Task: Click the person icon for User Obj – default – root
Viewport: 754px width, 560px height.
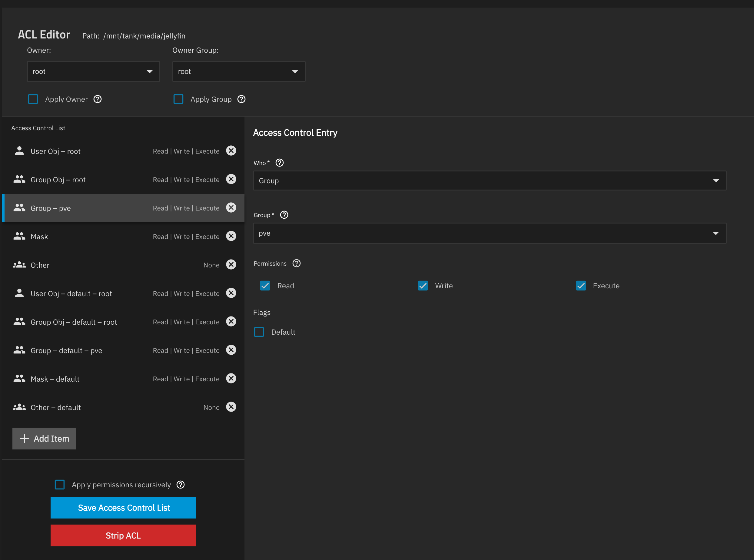Action: pos(19,293)
